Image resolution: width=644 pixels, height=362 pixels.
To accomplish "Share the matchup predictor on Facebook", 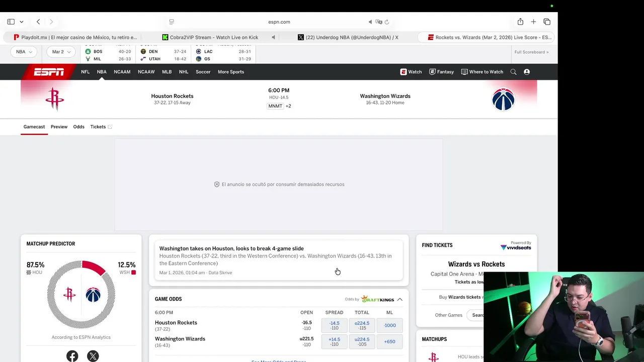I will [x=72, y=356].
